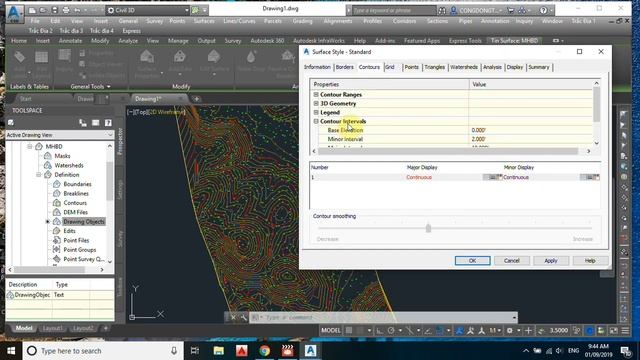Open the Information tab in Surface Style dialog
Image resolution: width=640 pixels, height=360 pixels.
pos(317,67)
